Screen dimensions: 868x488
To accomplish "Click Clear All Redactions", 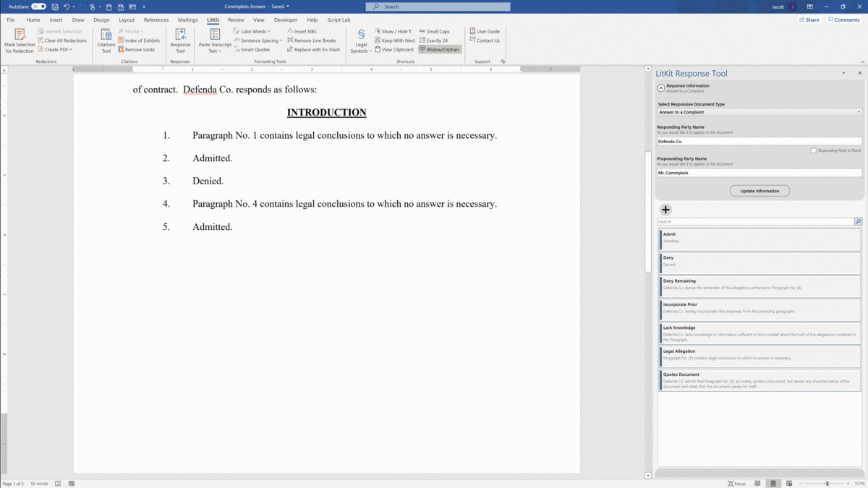I will tap(62, 40).
